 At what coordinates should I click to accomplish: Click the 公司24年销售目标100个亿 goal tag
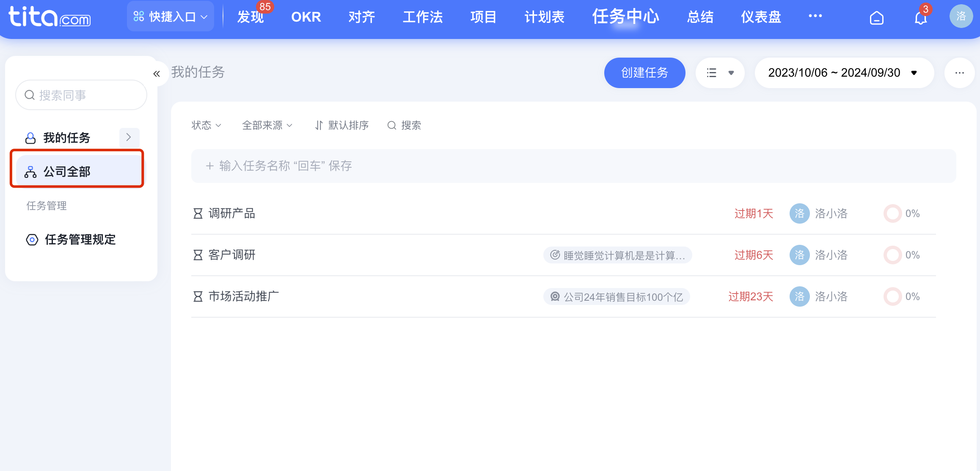617,297
